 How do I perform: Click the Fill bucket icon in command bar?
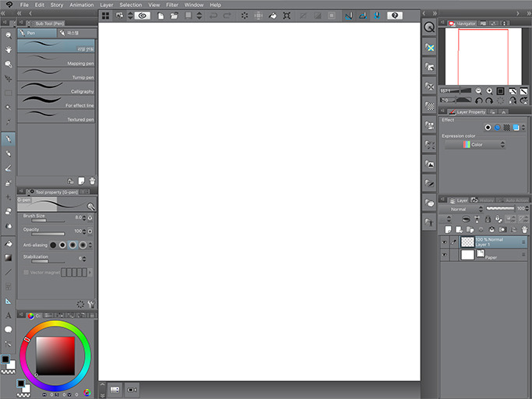click(273, 16)
